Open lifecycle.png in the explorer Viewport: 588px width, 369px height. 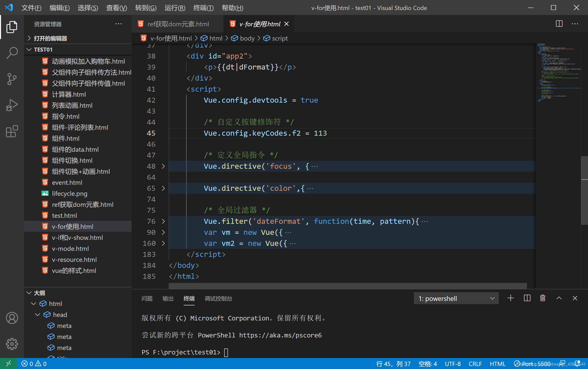[70, 194]
